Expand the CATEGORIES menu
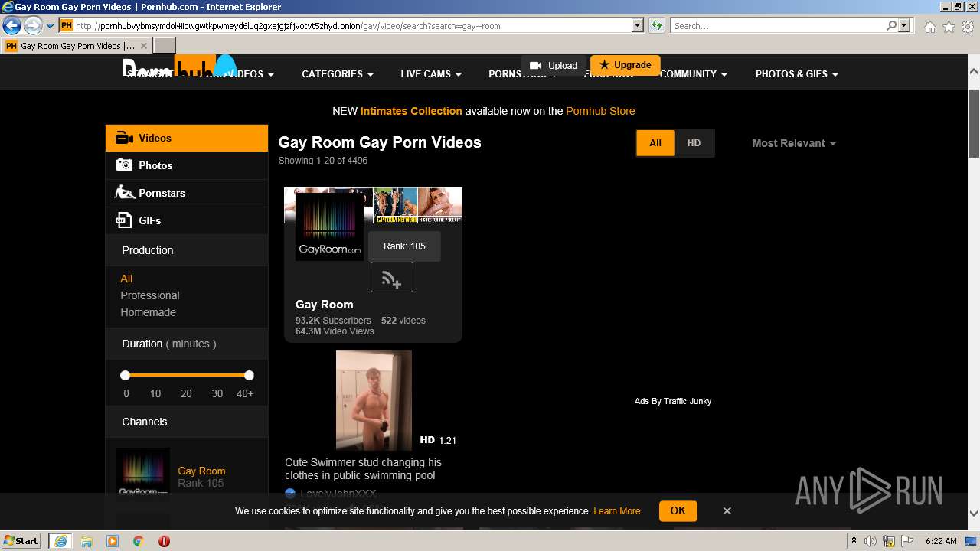 (338, 74)
